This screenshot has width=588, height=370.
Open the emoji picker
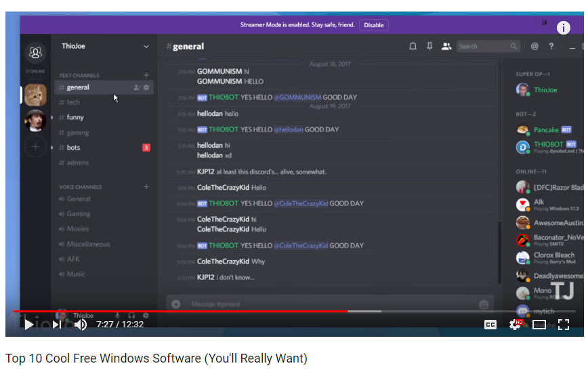coord(484,305)
